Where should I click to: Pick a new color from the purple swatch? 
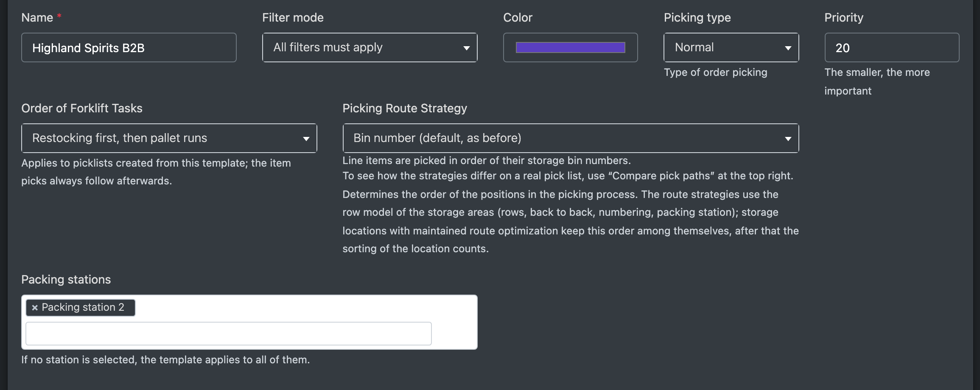coord(570,47)
